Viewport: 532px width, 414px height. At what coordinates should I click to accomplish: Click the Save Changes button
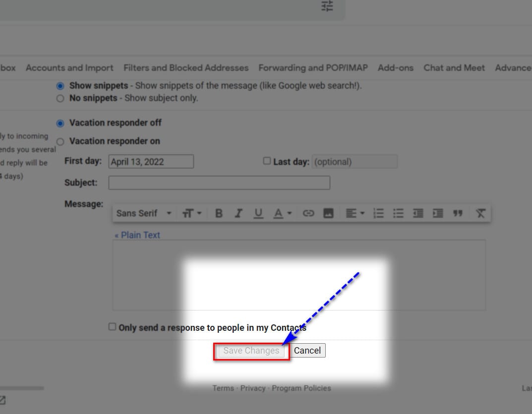(x=251, y=351)
